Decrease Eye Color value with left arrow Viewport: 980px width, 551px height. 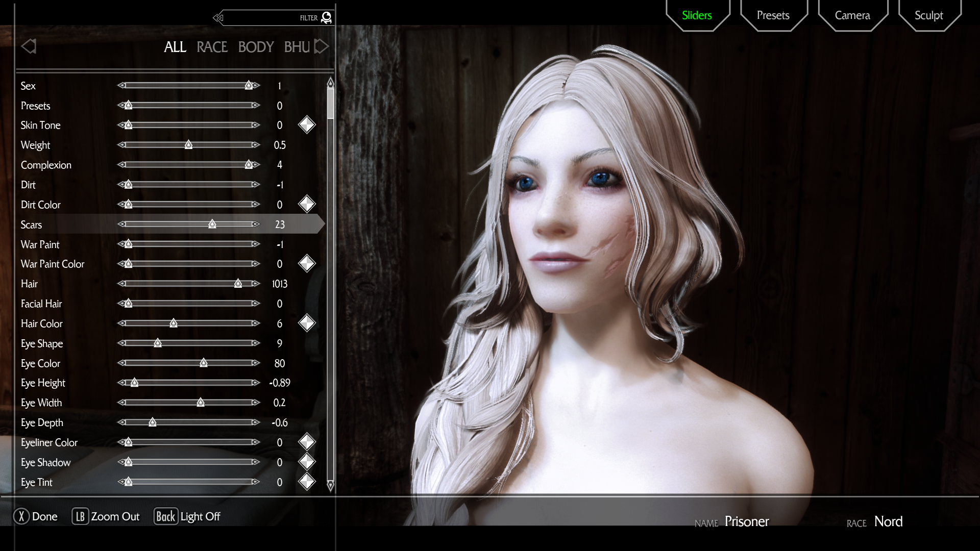point(121,363)
